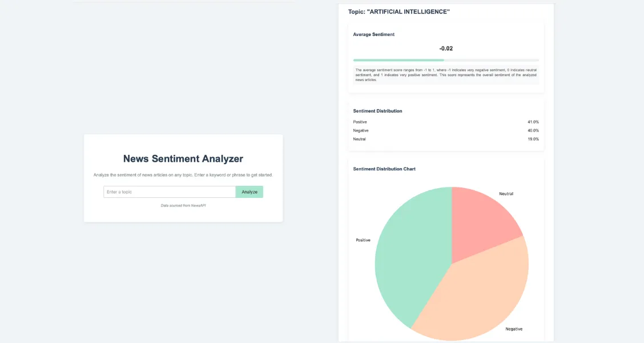The height and width of the screenshot is (343, 644).
Task: Click the average sentiment progress bar
Action: pos(445,60)
